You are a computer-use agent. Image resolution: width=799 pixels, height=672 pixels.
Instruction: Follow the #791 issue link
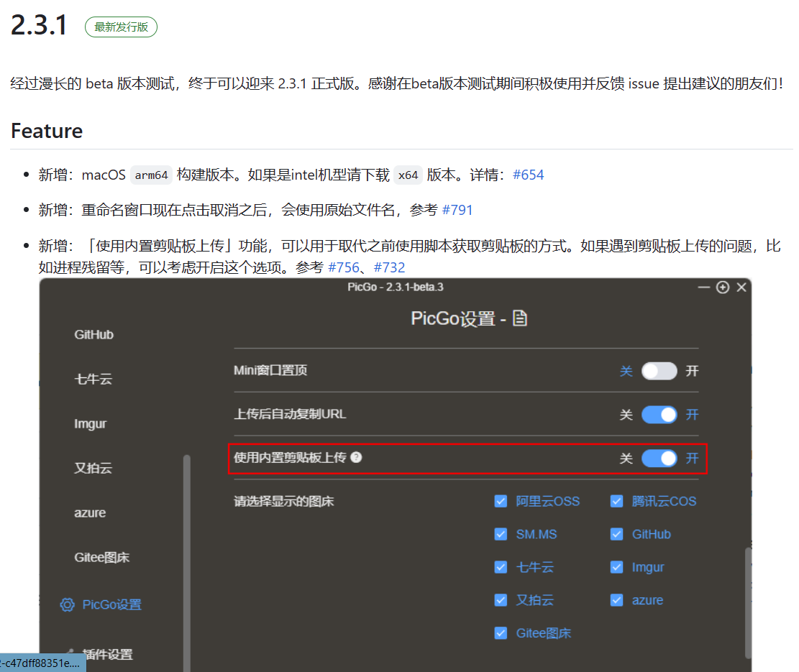coord(458,209)
